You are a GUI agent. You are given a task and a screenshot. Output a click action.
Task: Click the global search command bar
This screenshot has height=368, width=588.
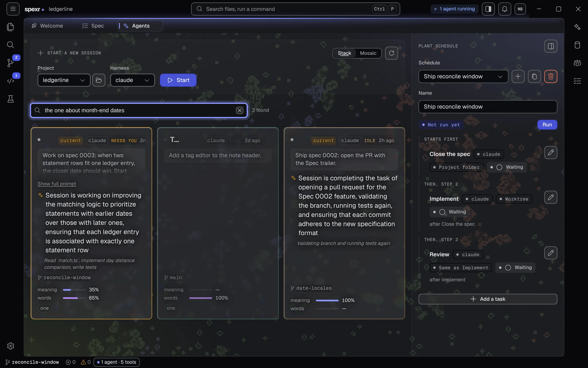pos(295,9)
